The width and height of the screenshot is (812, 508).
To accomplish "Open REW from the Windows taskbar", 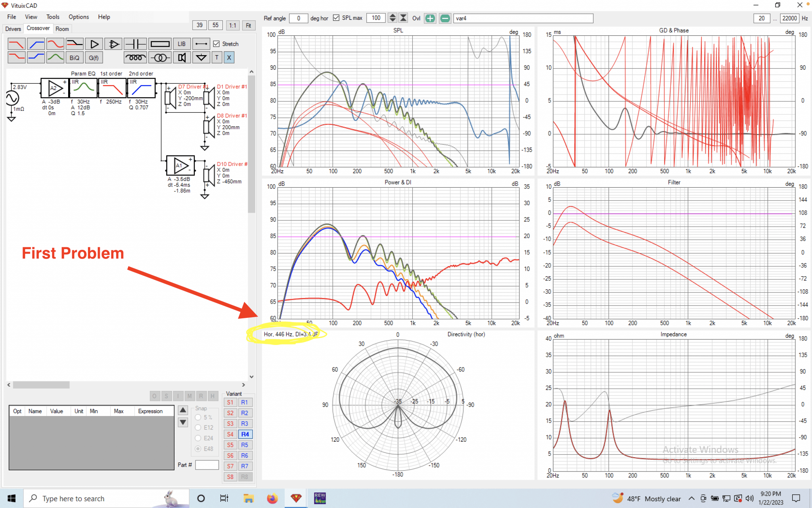I will [320, 498].
